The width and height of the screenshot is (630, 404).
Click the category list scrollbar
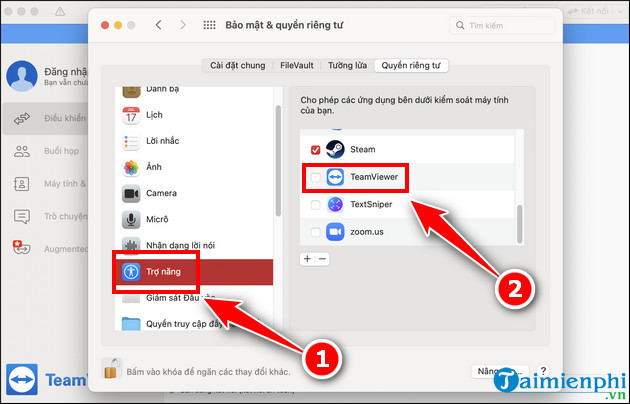[x=278, y=161]
